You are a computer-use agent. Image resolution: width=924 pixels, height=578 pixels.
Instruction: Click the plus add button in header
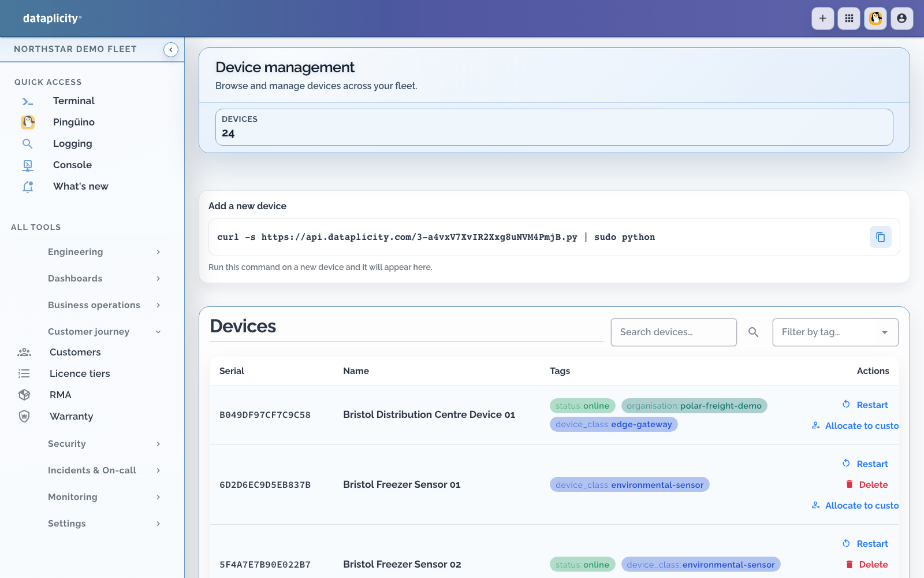(823, 18)
